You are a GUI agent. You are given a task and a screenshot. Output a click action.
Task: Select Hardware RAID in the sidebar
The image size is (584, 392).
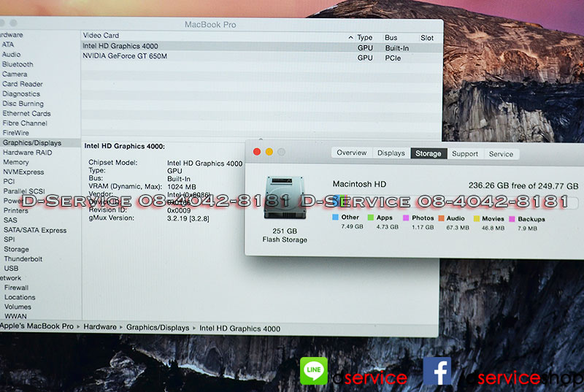[28, 153]
